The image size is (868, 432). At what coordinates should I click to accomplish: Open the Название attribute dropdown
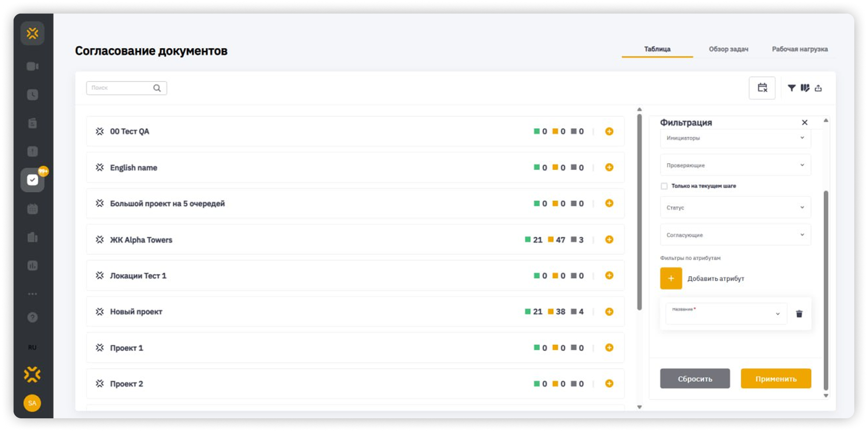click(x=726, y=314)
